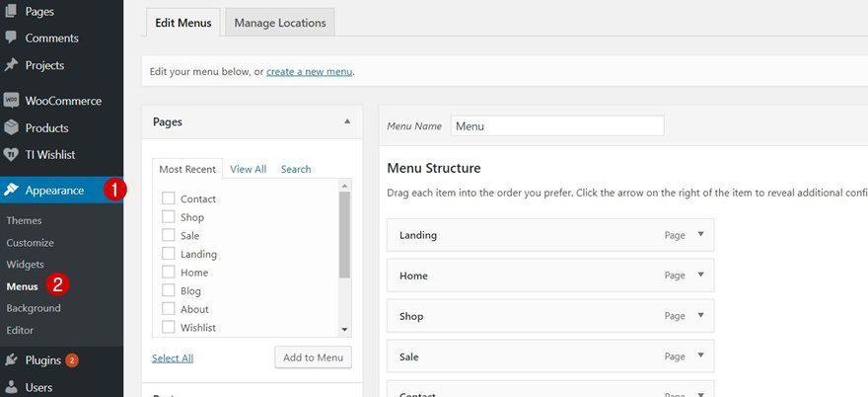Expand the Landing menu item arrow
This screenshot has width=868, height=397.
[x=700, y=235]
